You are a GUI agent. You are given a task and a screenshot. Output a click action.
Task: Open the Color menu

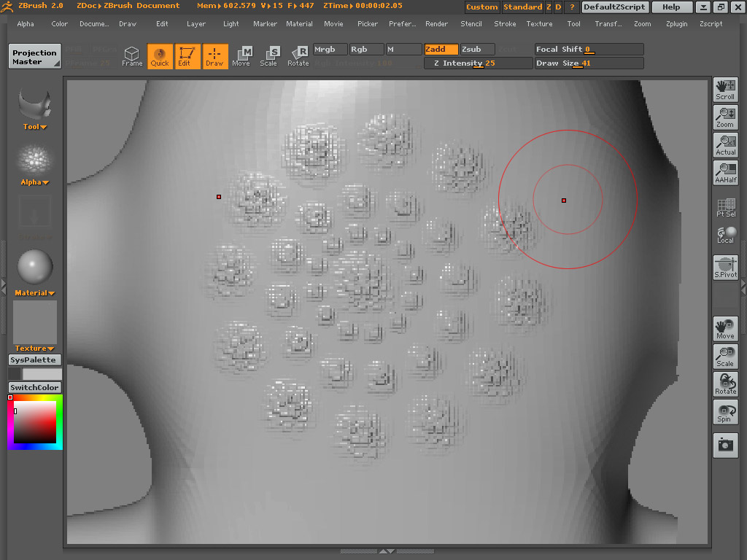pos(60,24)
